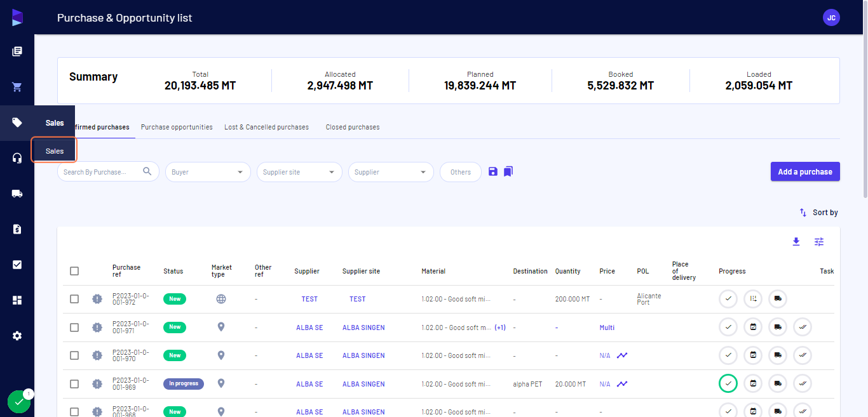Open the Buyer filter dropdown
Viewport: 868px width, 417px height.
(x=208, y=172)
